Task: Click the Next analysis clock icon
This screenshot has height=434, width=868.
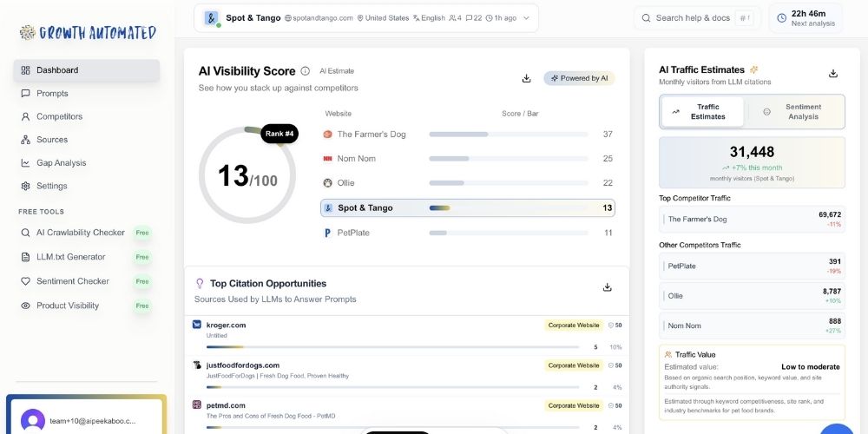Action: [781, 18]
